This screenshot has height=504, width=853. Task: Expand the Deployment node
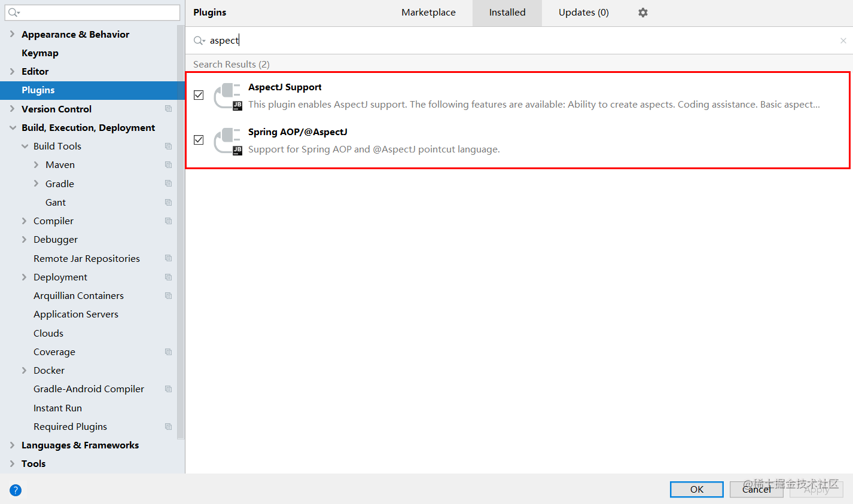[x=24, y=277]
